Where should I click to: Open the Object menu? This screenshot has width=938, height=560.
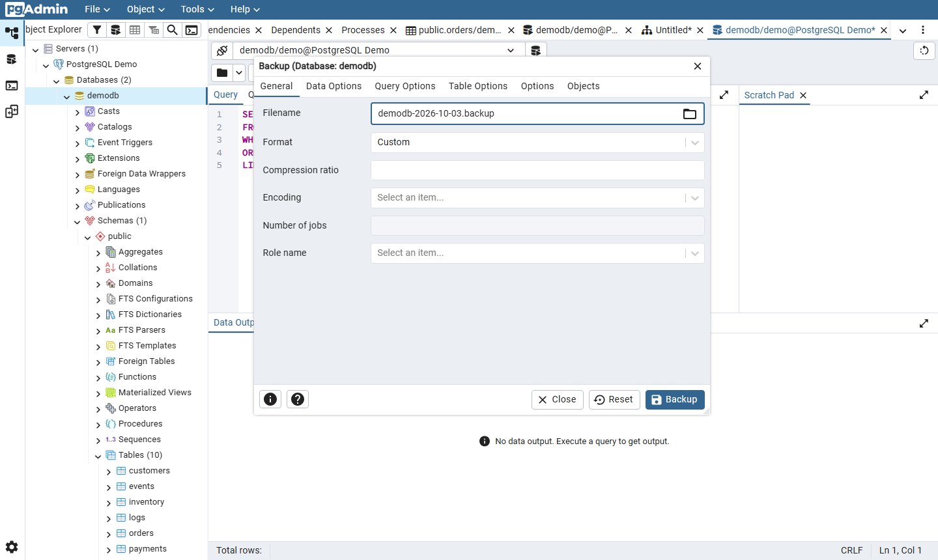coord(146,9)
